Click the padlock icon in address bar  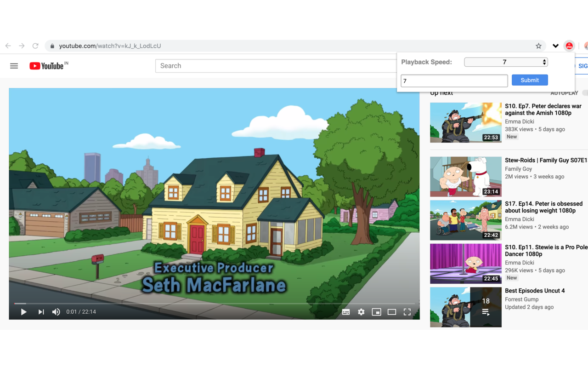tap(52, 46)
